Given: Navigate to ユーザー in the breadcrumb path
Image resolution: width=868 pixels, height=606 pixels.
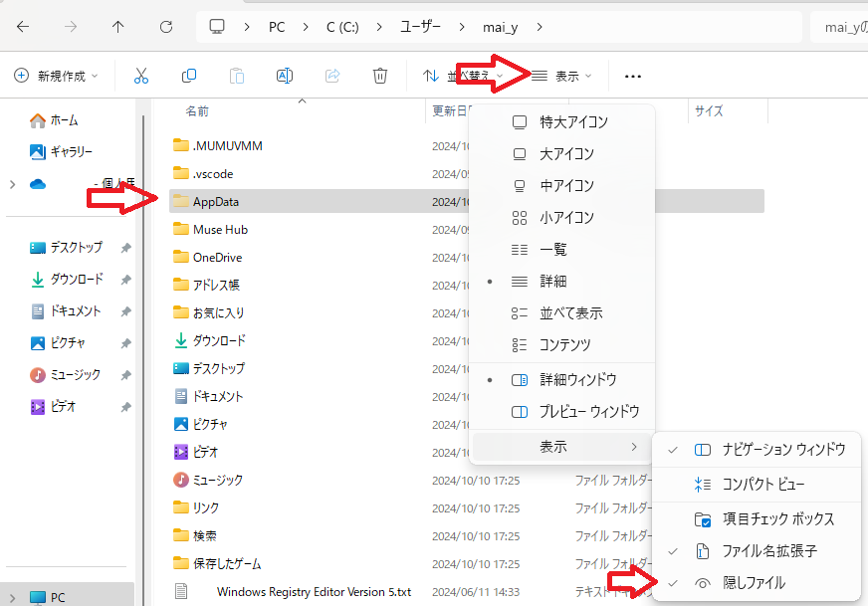Looking at the screenshot, I should pyautogui.click(x=421, y=27).
